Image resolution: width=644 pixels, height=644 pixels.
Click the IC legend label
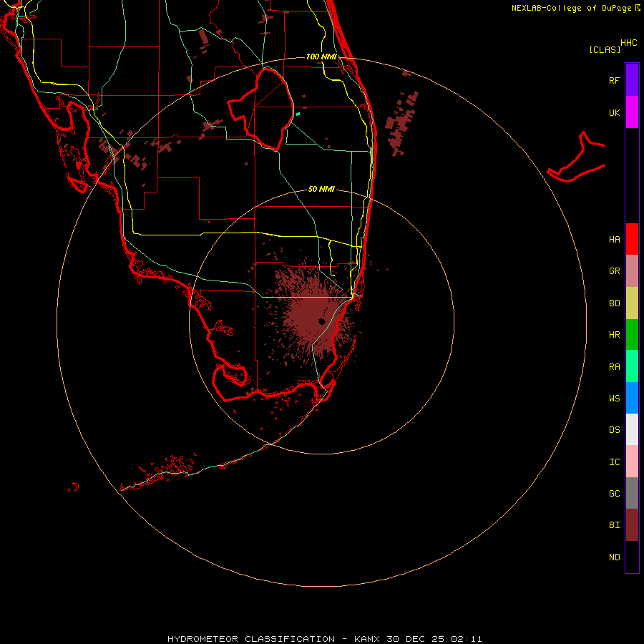pos(614,462)
